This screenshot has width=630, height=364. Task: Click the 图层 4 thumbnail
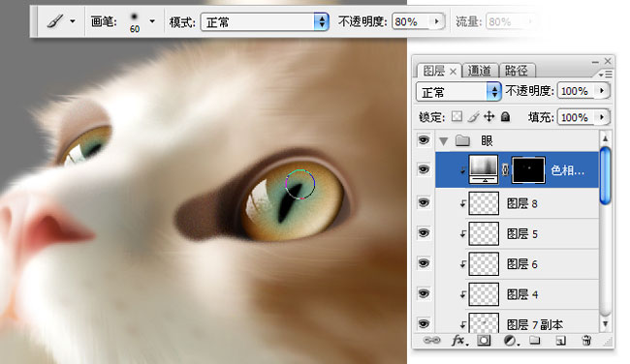(x=484, y=294)
